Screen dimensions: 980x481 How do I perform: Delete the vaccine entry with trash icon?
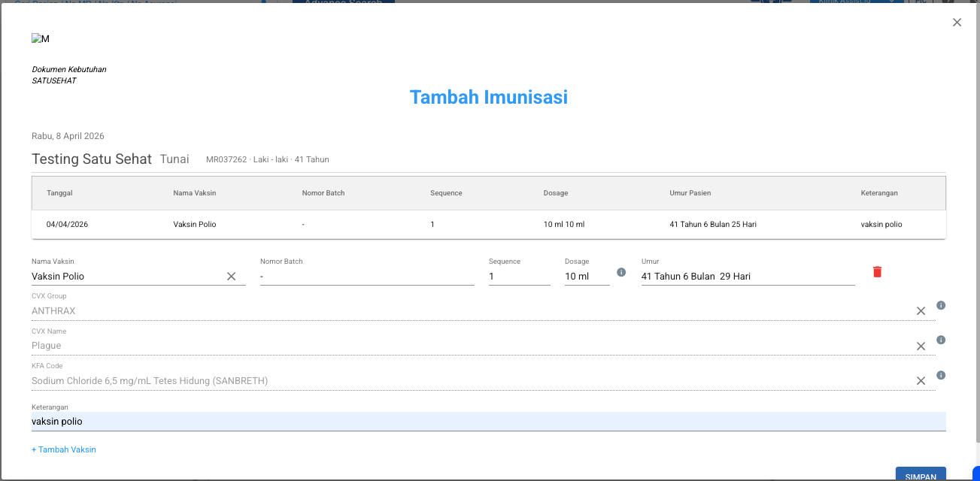coord(877,272)
